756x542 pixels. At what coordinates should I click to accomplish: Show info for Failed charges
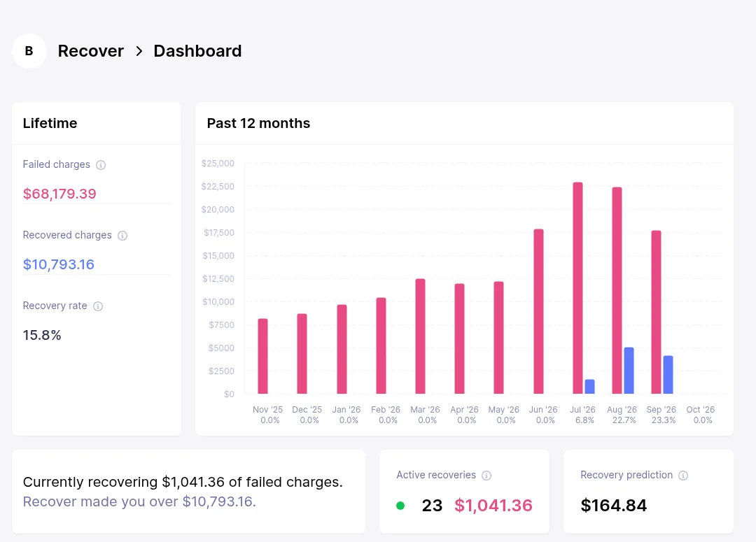pos(101,165)
